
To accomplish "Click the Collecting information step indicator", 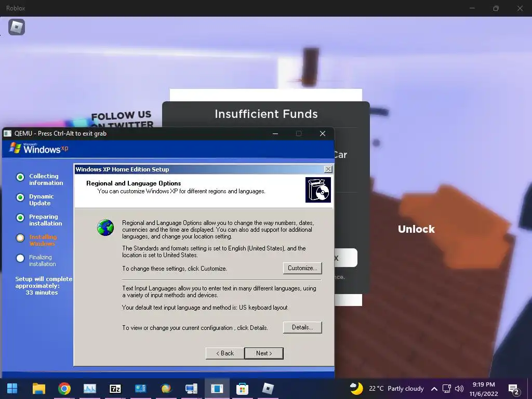I will pyautogui.click(x=20, y=177).
